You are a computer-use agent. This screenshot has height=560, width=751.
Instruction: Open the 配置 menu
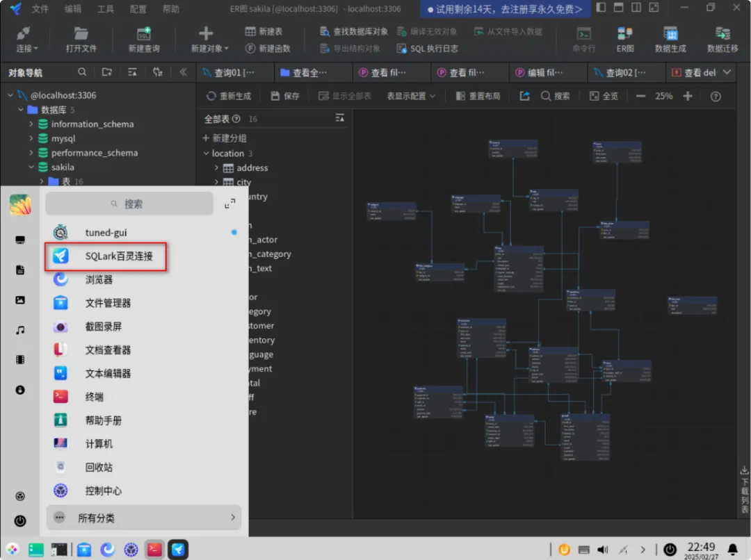[138, 8]
